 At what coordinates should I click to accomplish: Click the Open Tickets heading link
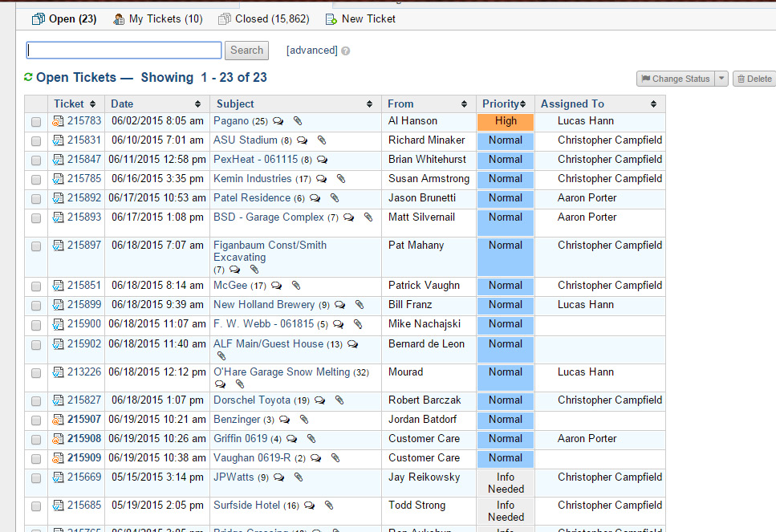[x=76, y=77]
